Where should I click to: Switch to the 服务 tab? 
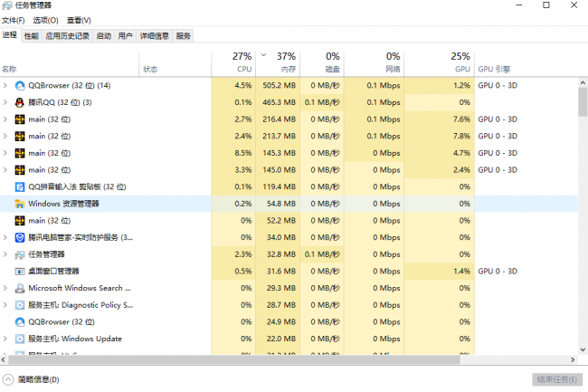pos(184,36)
